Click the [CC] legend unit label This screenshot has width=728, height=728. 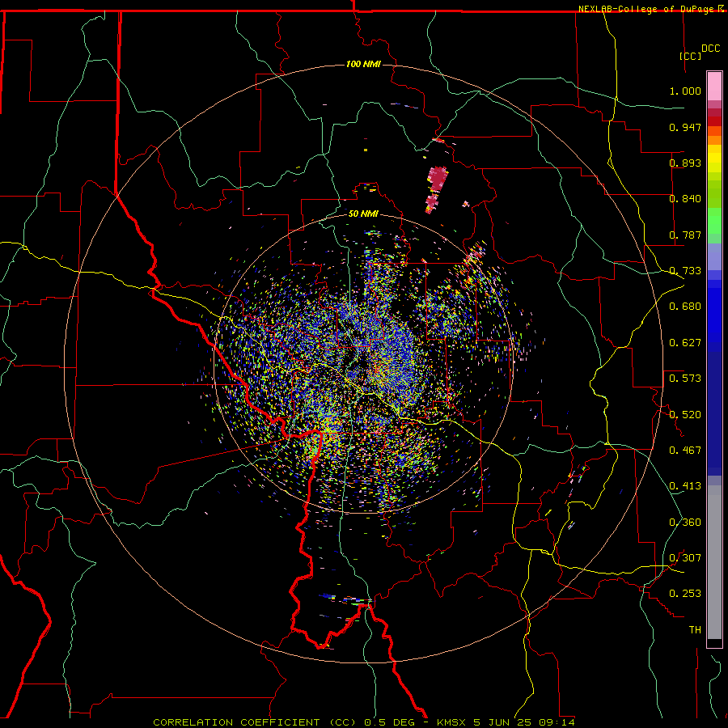click(x=690, y=56)
